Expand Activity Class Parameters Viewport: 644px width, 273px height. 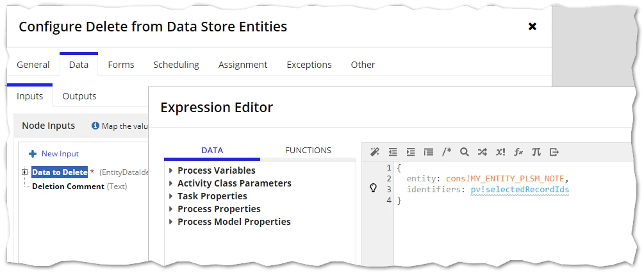point(171,183)
